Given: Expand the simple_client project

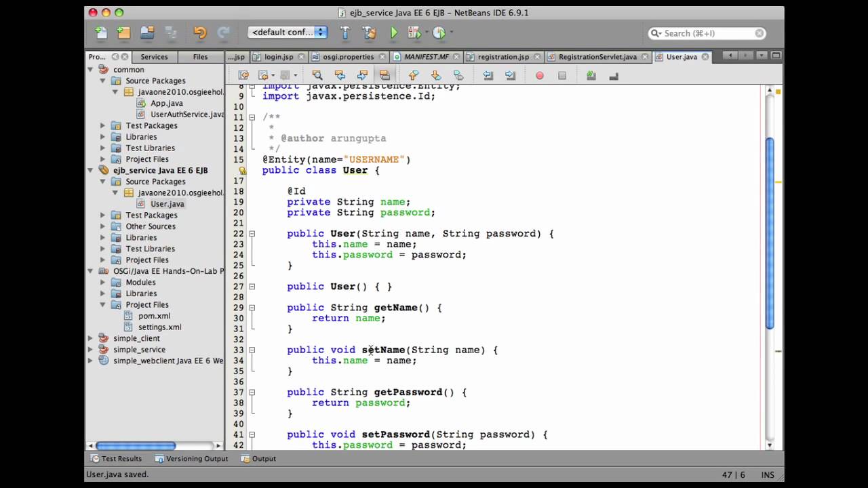Looking at the screenshot, I should click(90, 338).
